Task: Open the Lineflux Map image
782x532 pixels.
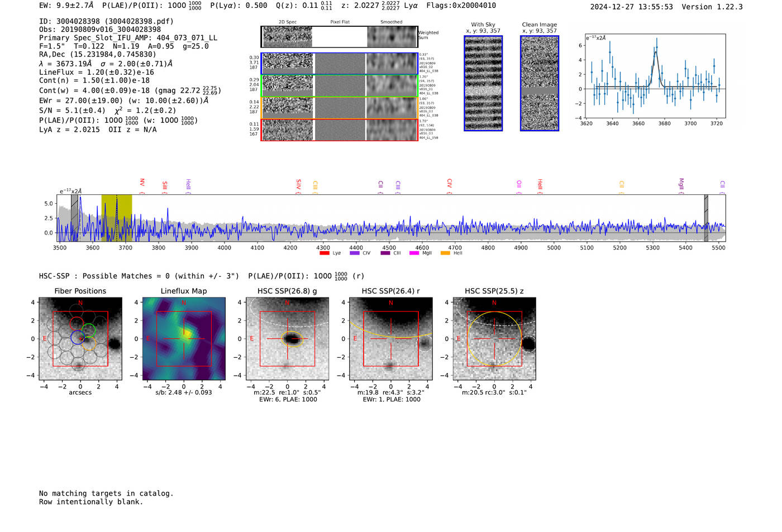Action: point(184,339)
